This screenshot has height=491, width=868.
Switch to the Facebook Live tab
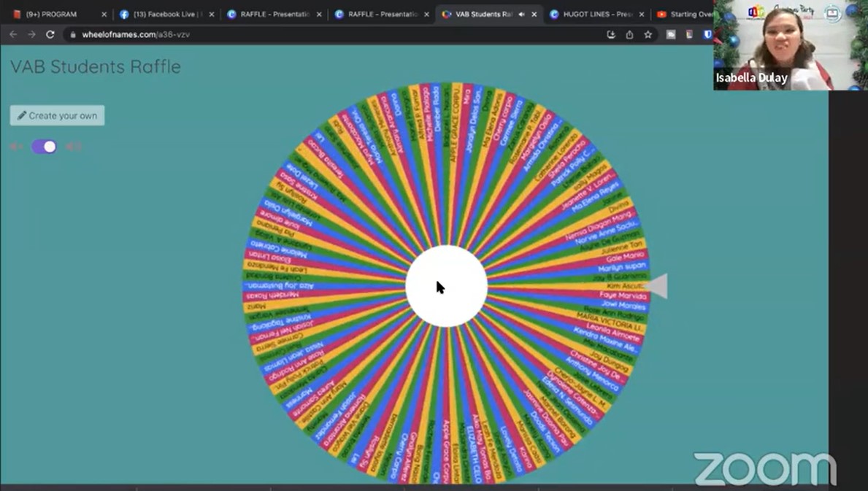coord(166,15)
